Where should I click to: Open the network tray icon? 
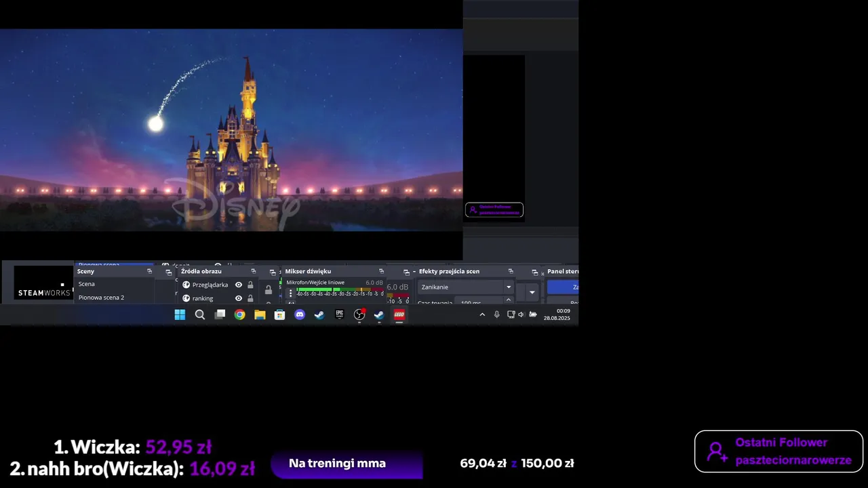[511, 314]
